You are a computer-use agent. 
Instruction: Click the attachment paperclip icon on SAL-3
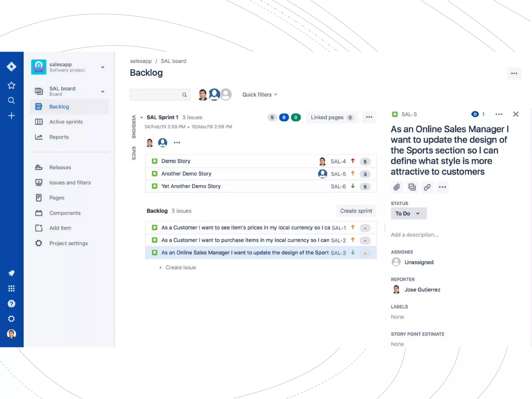[397, 187]
